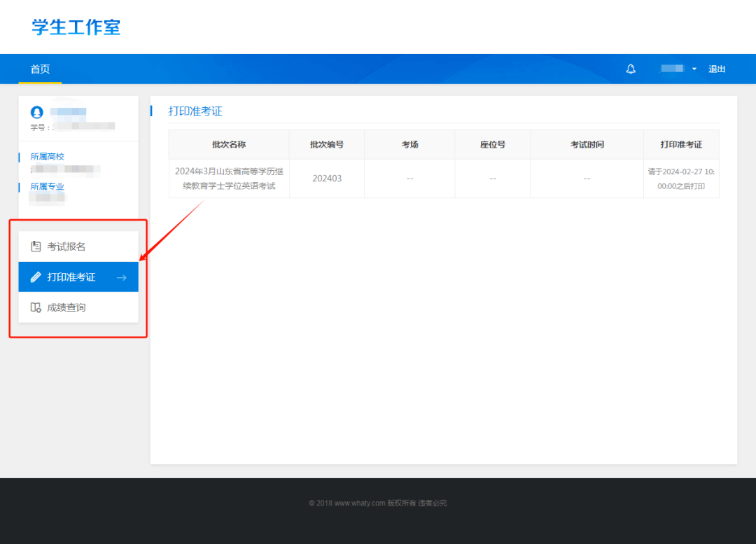Select 考试报名 in the side menu
Viewport: 756px width, 544px height.
pos(78,246)
